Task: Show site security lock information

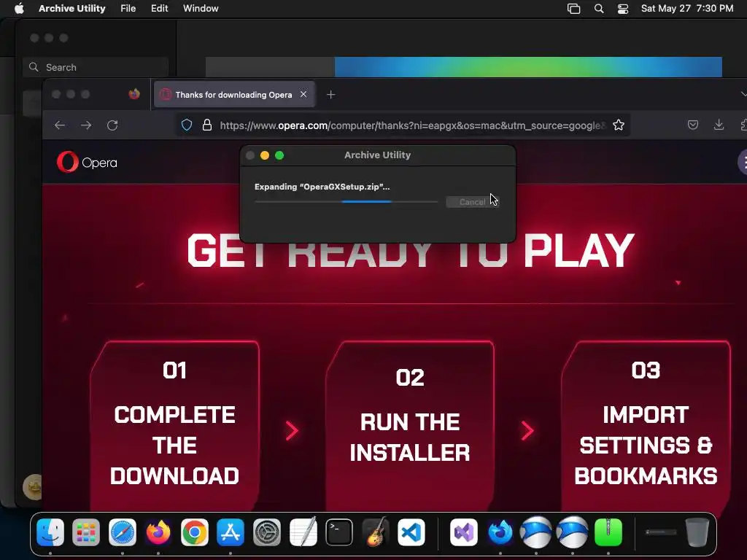Action: [206, 125]
